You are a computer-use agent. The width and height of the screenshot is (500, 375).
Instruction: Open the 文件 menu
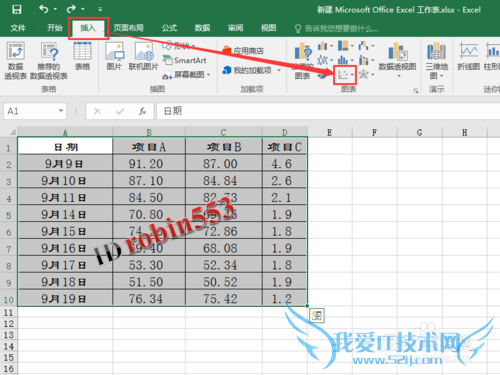18,28
